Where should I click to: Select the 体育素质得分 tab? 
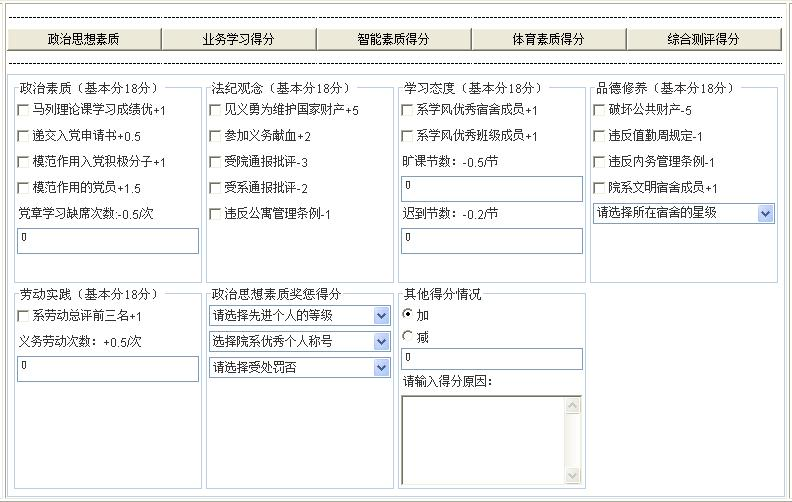click(549, 39)
